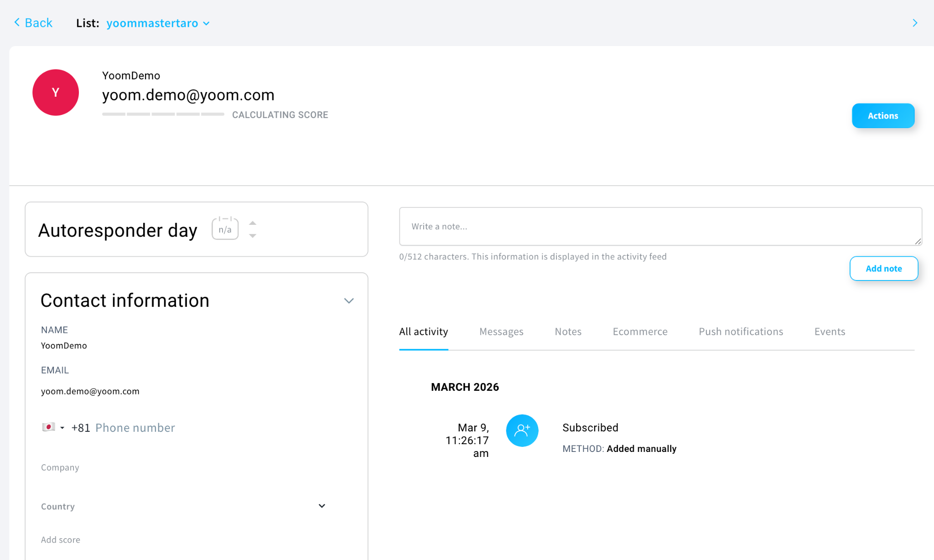934x560 pixels.
Task: Go to next contact arrow
Action: 914,23
